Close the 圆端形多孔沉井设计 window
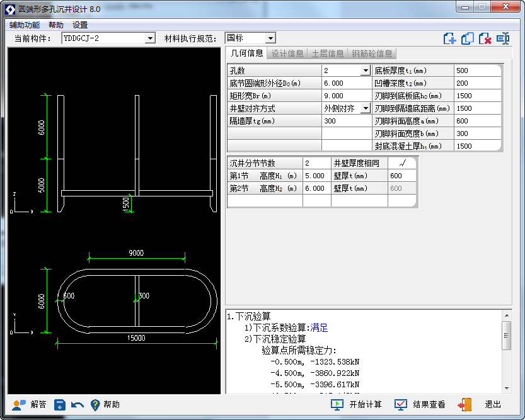Screen dimensions: 525x420 pos(505,7)
